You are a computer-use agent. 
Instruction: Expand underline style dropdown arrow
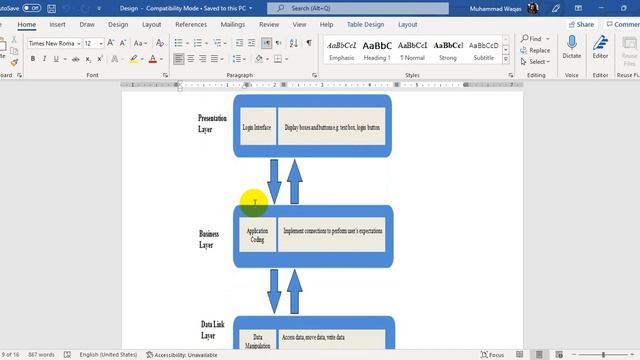tap(65, 59)
